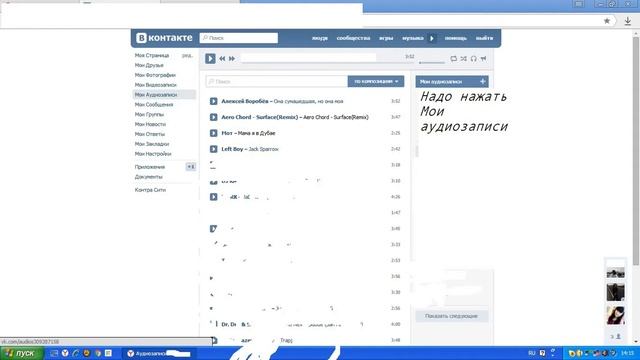Image resolution: width=640 pixels, height=360 pixels.
Task: Click the Left Boy artist name
Action: [232, 149]
